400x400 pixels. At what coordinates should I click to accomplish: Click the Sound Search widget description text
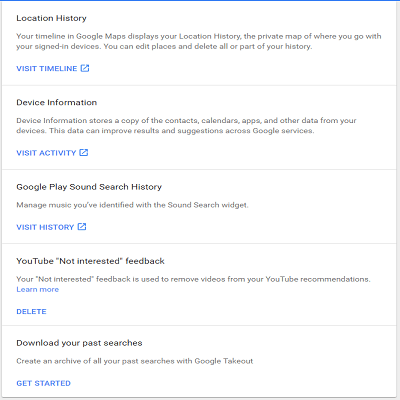(132, 205)
